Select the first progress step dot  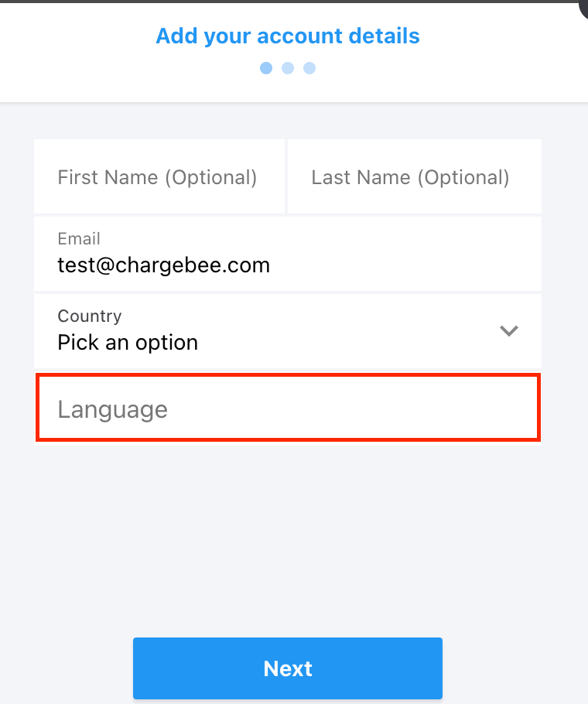[266, 68]
